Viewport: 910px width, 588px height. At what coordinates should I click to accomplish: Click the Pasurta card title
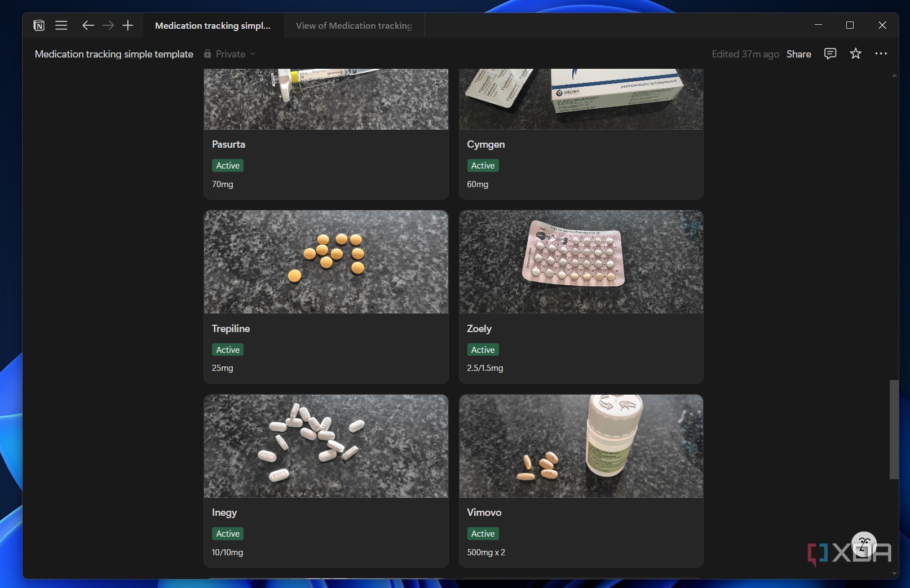click(228, 144)
